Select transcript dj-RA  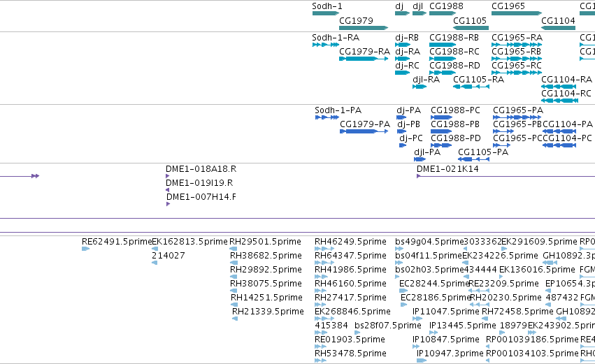(402, 59)
